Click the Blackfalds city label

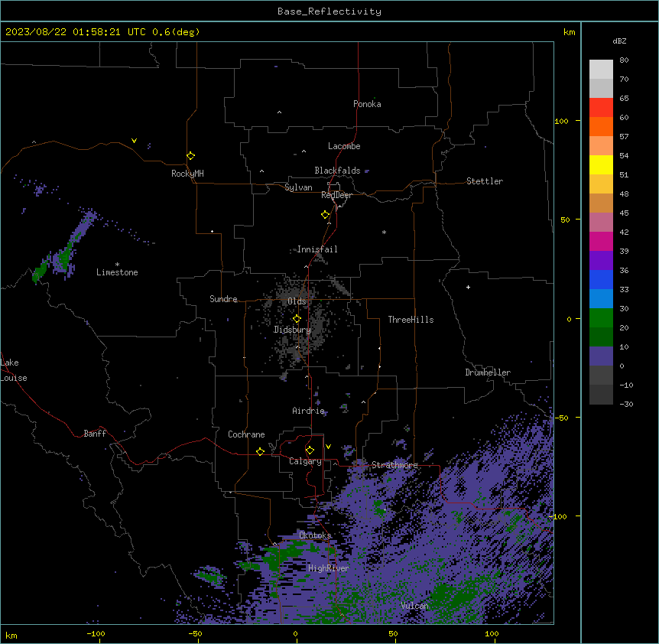coord(337,171)
